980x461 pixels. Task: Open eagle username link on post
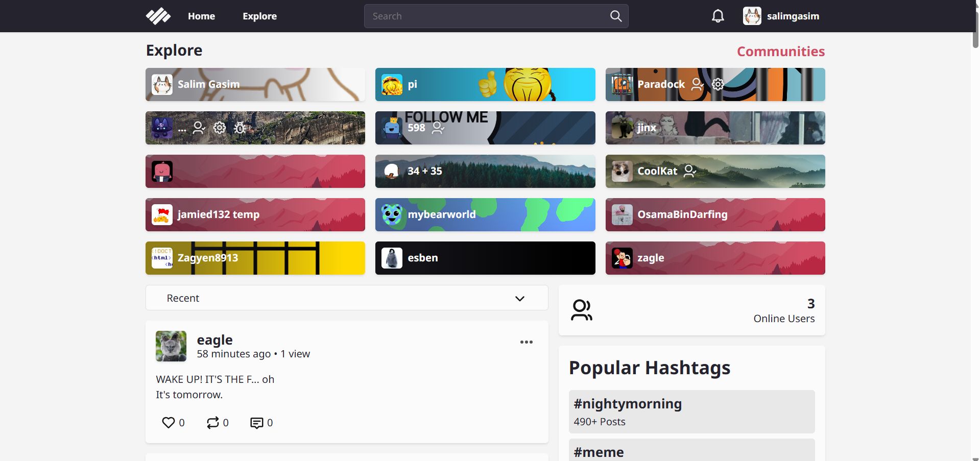click(x=214, y=339)
